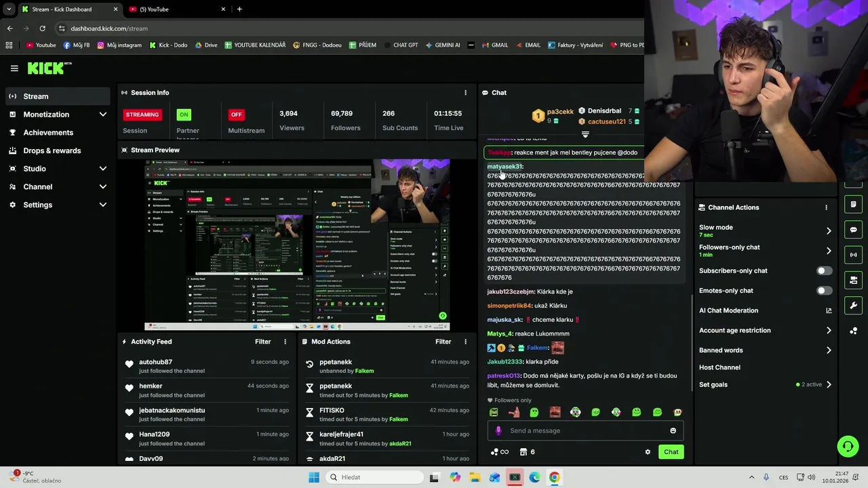Image resolution: width=868 pixels, height=488 pixels.
Task: Open the Kick shop icon showing 6
Action: 527,452
